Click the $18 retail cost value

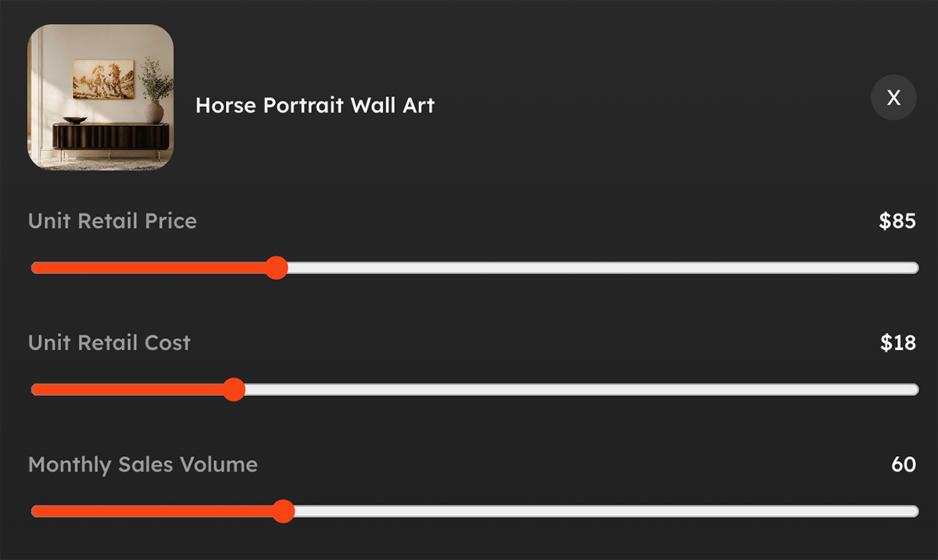click(898, 343)
